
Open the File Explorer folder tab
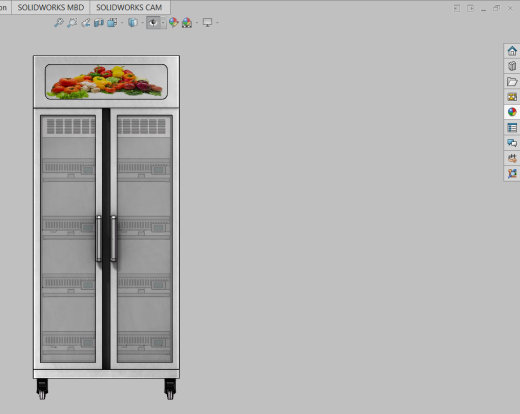point(512,81)
